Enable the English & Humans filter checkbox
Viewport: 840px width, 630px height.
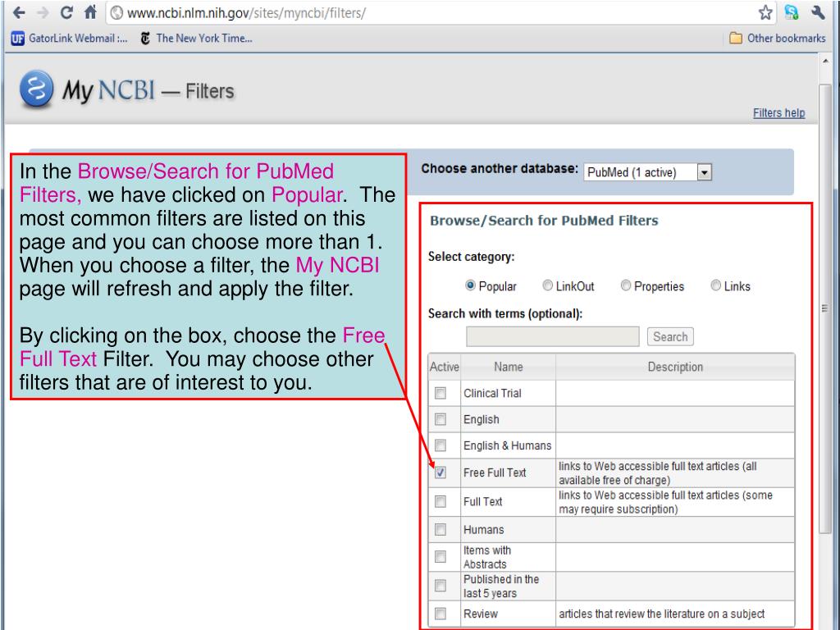tap(441, 445)
